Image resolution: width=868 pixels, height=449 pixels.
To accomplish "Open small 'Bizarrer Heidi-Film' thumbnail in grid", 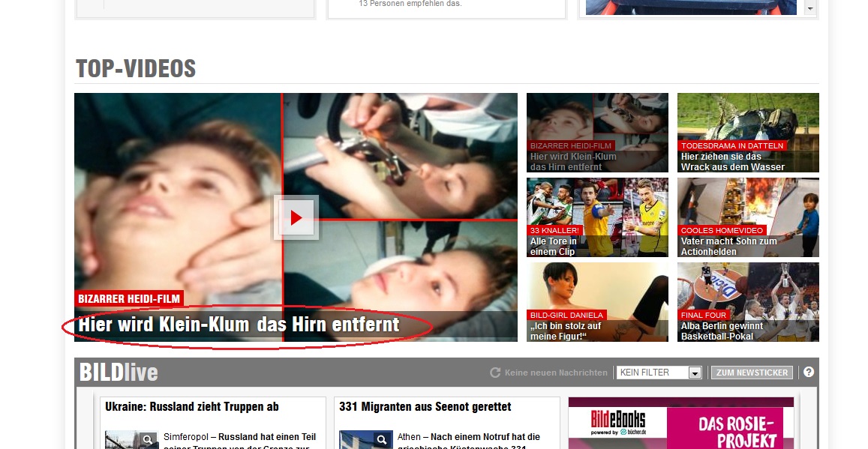I will tap(597, 133).
